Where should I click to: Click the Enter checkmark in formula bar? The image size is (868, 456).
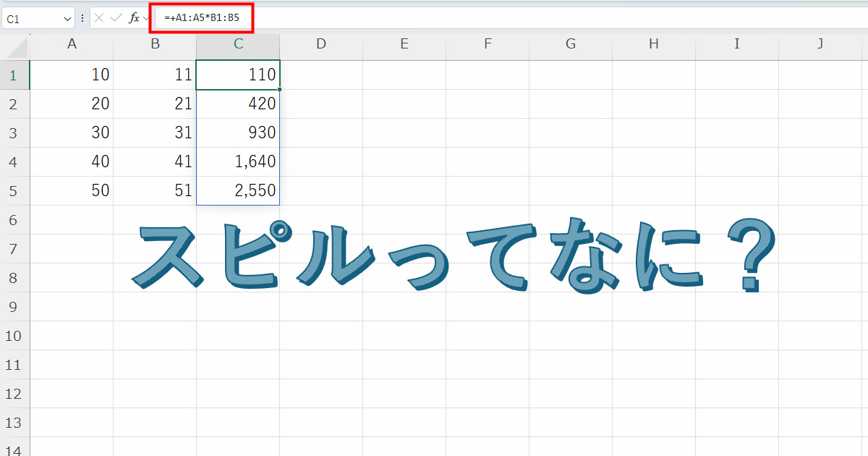pyautogui.click(x=116, y=18)
